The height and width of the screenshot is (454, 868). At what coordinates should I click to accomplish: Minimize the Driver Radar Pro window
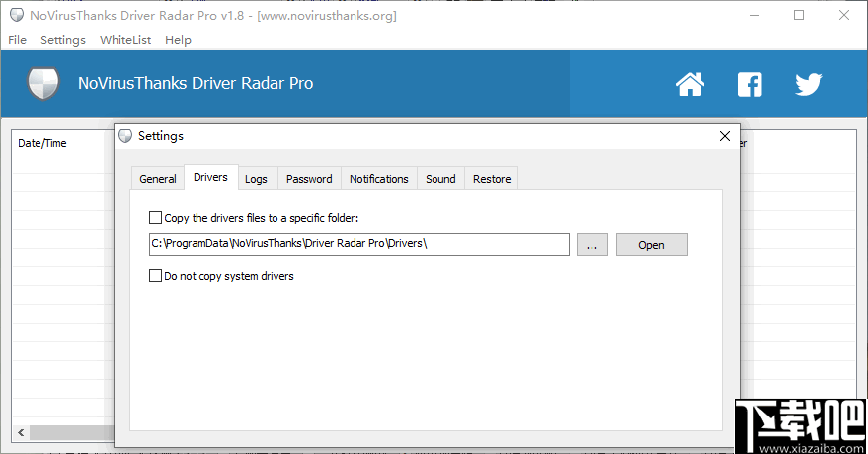pyautogui.click(x=754, y=15)
